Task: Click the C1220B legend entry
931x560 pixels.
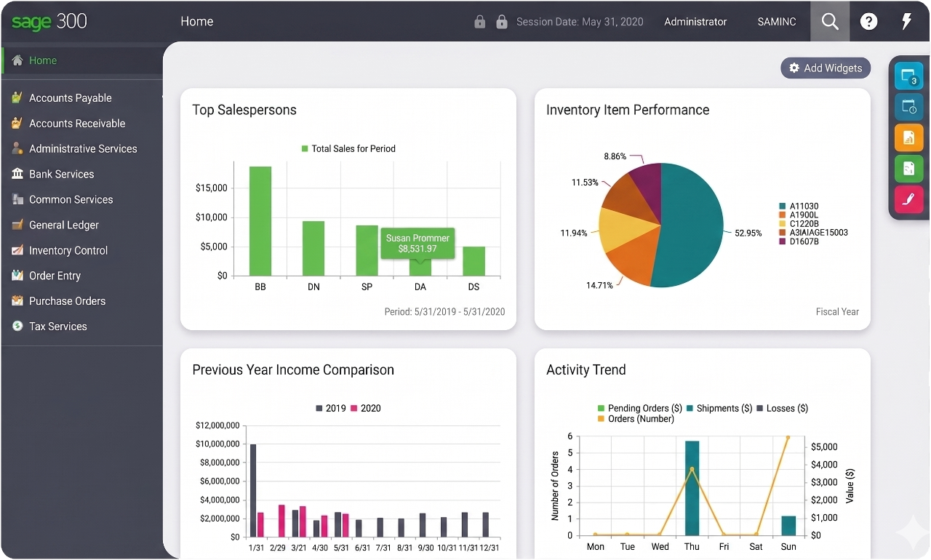Action: [799, 224]
